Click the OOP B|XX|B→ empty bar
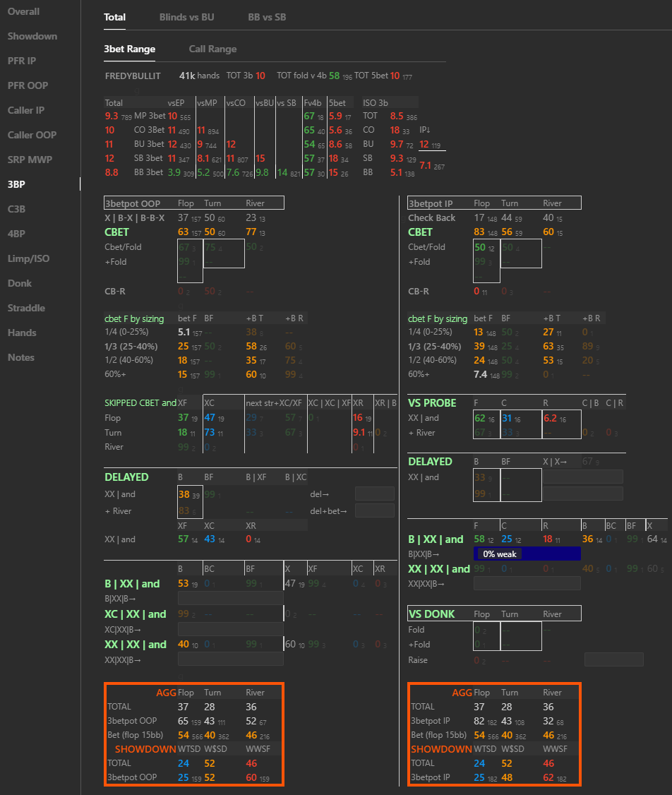The width and height of the screenshot is (672, 795). coord(231,599)
